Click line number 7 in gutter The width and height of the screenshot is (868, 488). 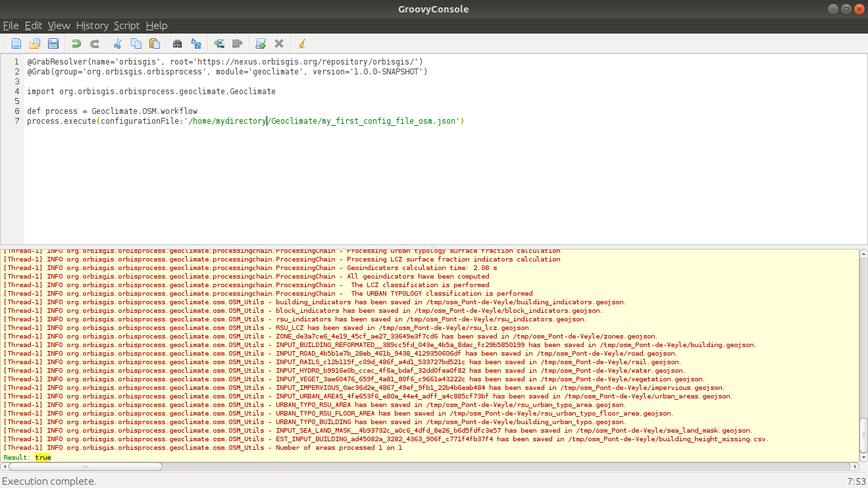(x=16, y=121)
